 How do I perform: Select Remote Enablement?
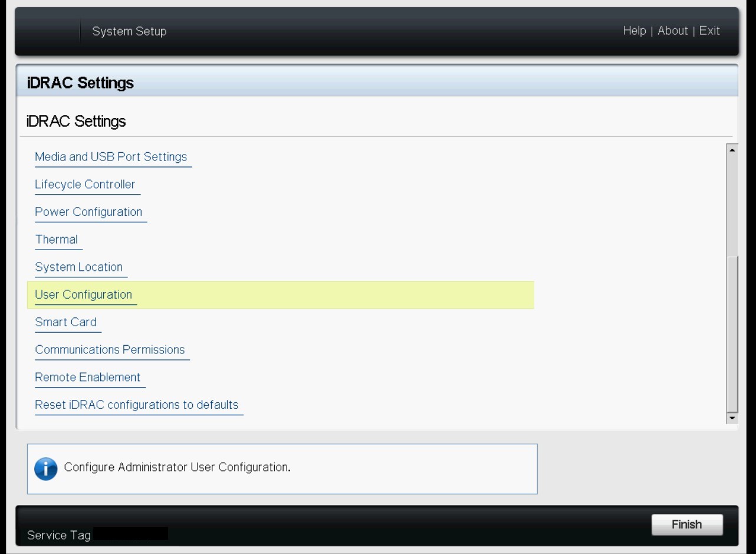click(88, 378)
